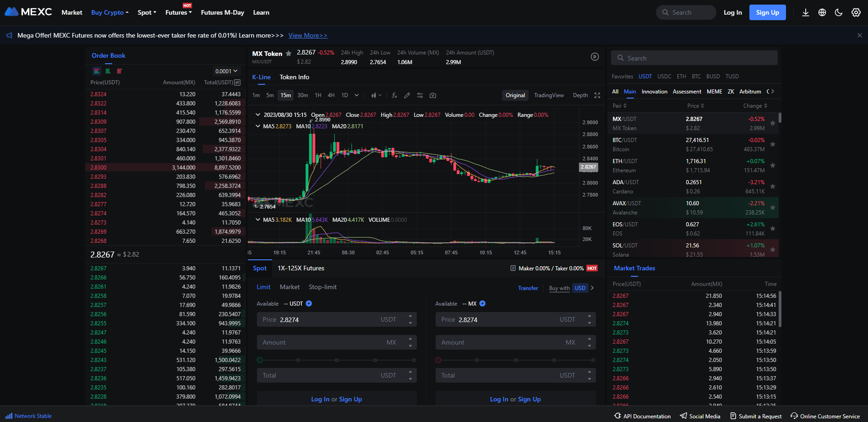Set buy slider to midpoint marker
This screenshot has height=422, width=868.
pyautogui.click(x=337, y=360)
